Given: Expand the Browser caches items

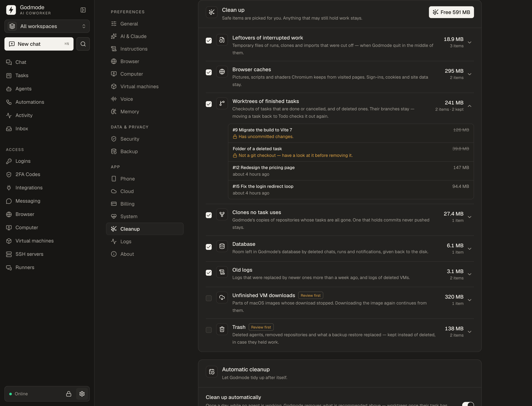Looking at the screenshot, I should (470, 74).
